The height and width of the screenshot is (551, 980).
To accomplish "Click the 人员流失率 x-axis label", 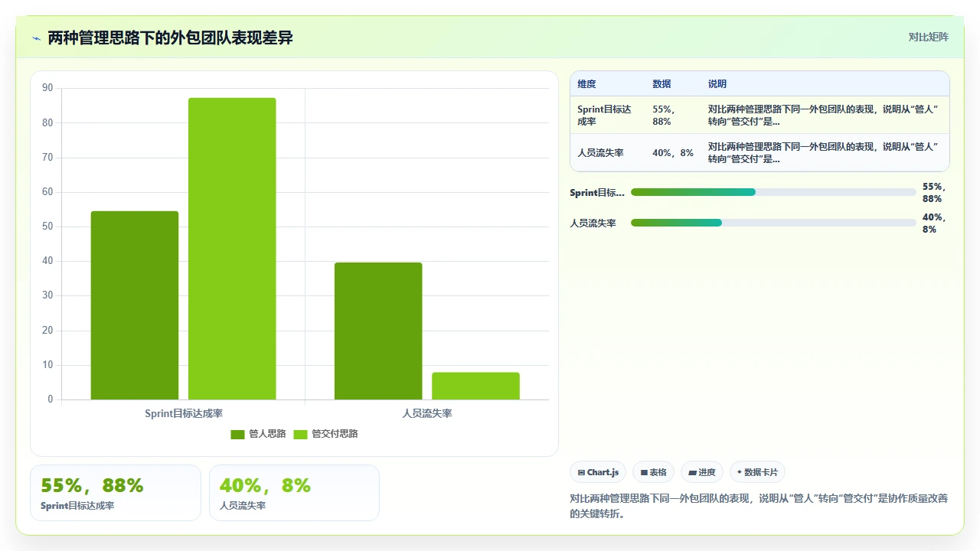I will click(x=427, y=413).
